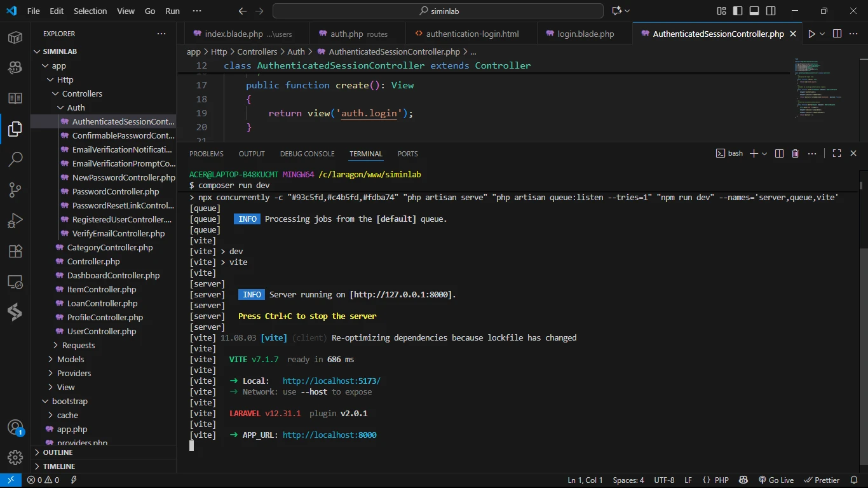Toggle the primary sidebar layout button
Viewport: 868px width, 488px height.
(738, 11)
